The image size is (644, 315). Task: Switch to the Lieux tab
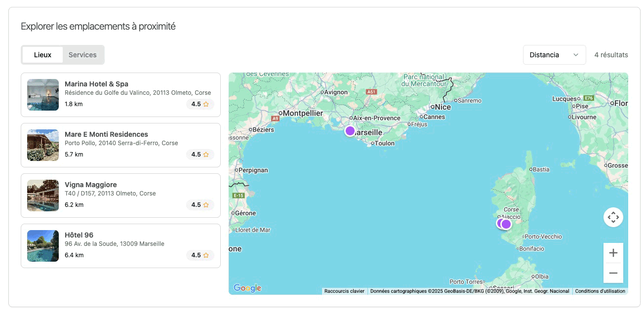42,55
